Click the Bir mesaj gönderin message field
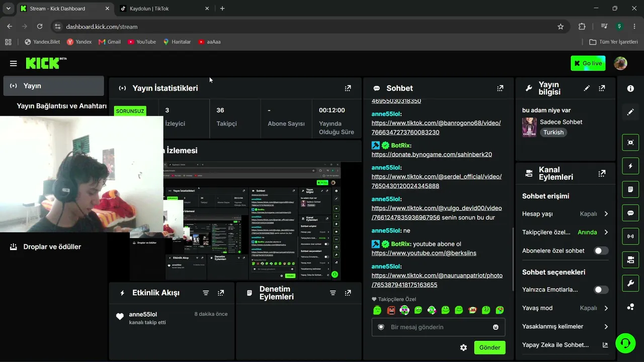The width and height of the screenshot is (644, 362). (x=438, y=327)
